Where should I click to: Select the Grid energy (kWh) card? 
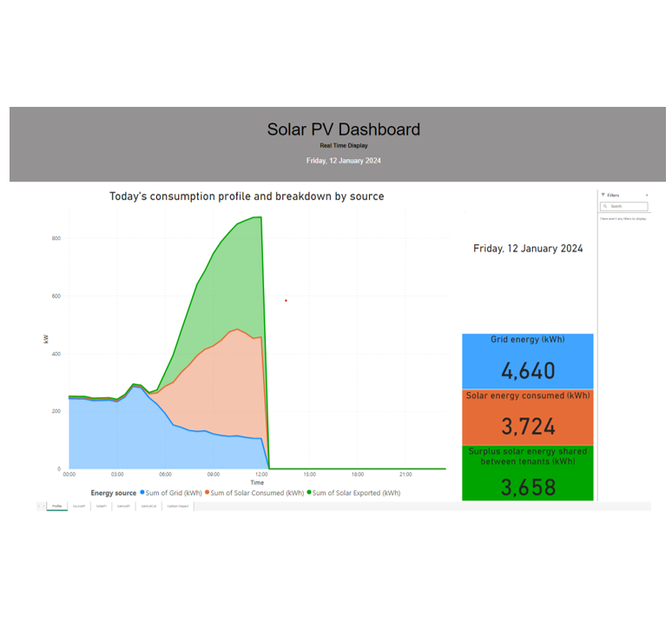click(x=528, y=361)
